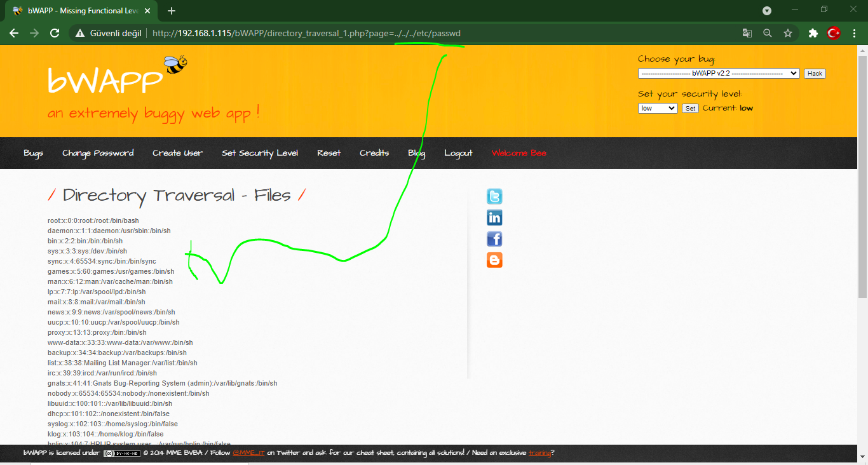Click the proxy:x:13:13 passwd line
Image resolution: width=868 pixels, height=465 pixels.
pyautogui.click(x=97, y=332)
